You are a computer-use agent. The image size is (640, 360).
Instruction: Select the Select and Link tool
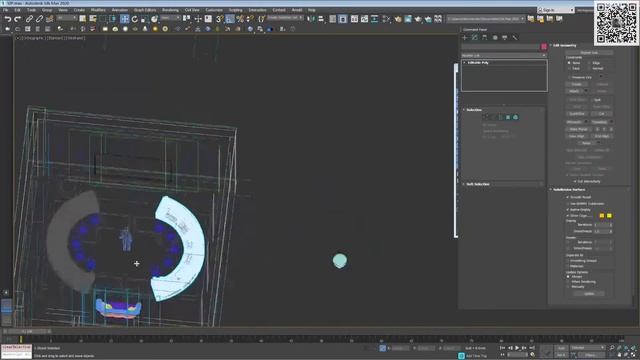click(29, 19)
